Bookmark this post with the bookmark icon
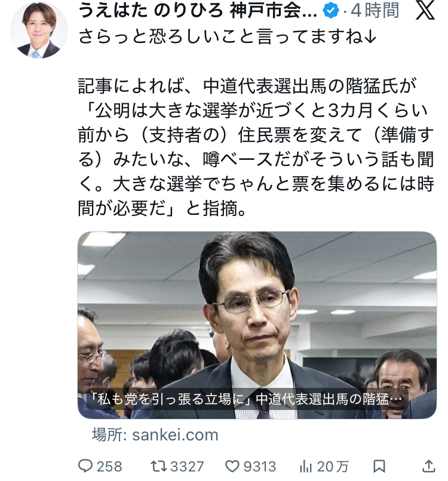 pos(379,466)
